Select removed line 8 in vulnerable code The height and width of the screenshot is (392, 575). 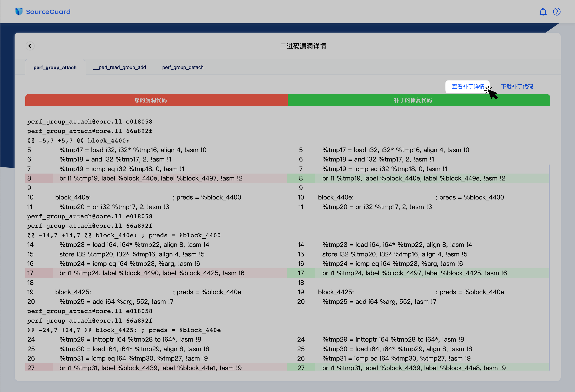pos(151,178)
